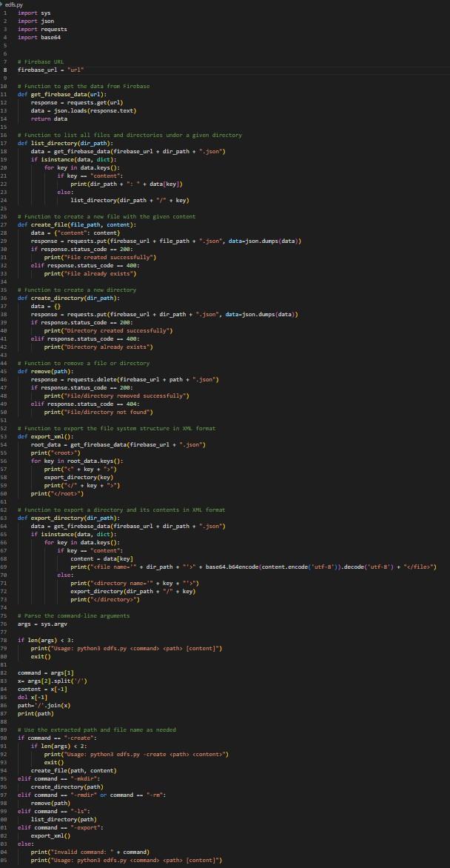Click print("File/directory not found") line
This screenshot has width=450, height=868.
click(x=98, y=412)
